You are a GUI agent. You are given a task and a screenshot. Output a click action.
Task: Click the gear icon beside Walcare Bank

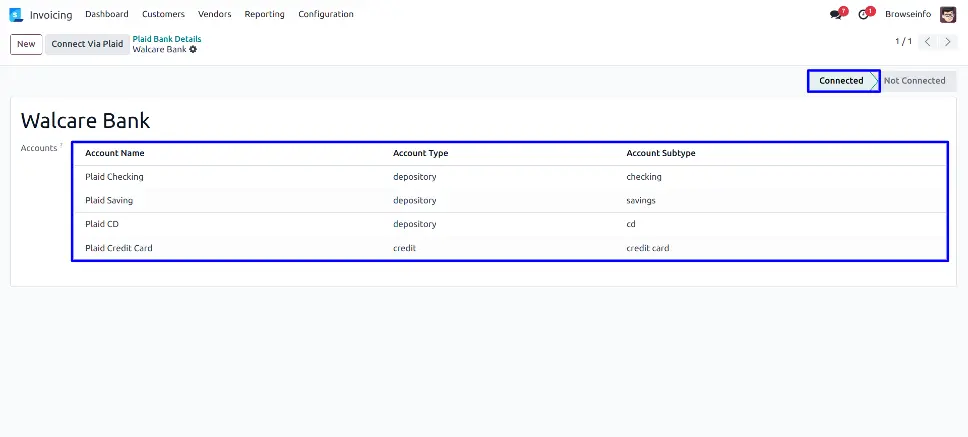193,49
